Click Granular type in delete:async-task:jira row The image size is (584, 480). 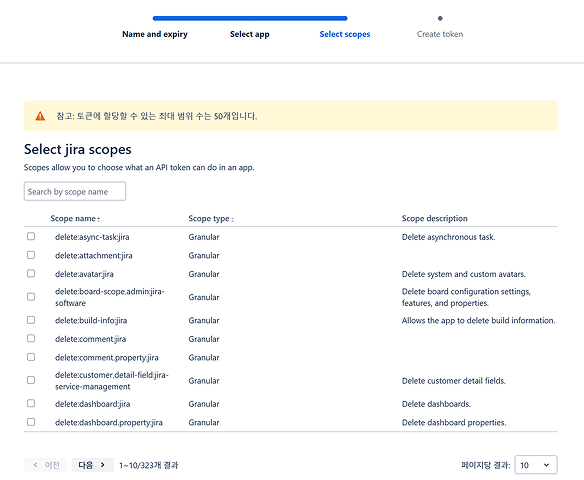[x=204, y=237]
